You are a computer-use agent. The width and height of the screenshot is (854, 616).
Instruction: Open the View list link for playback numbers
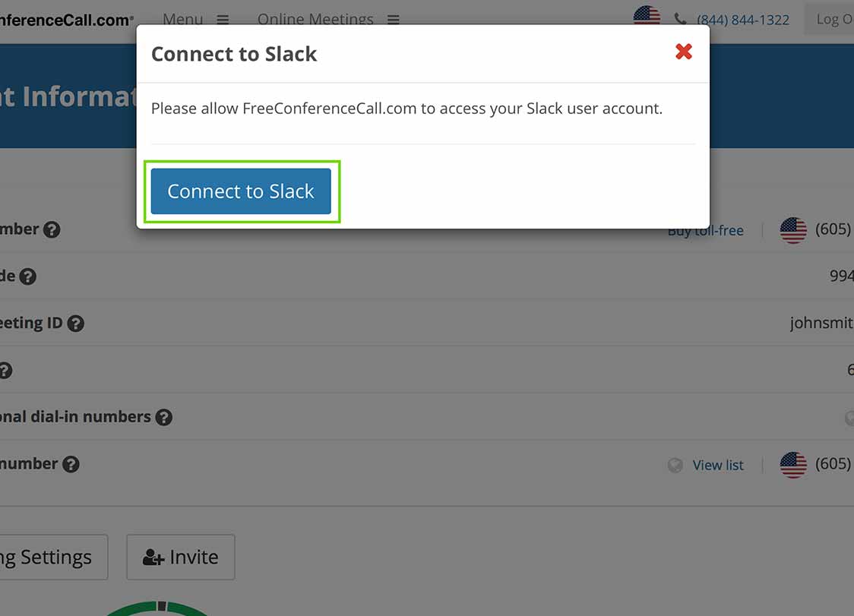pyautogui.click(x=718, y=465)
